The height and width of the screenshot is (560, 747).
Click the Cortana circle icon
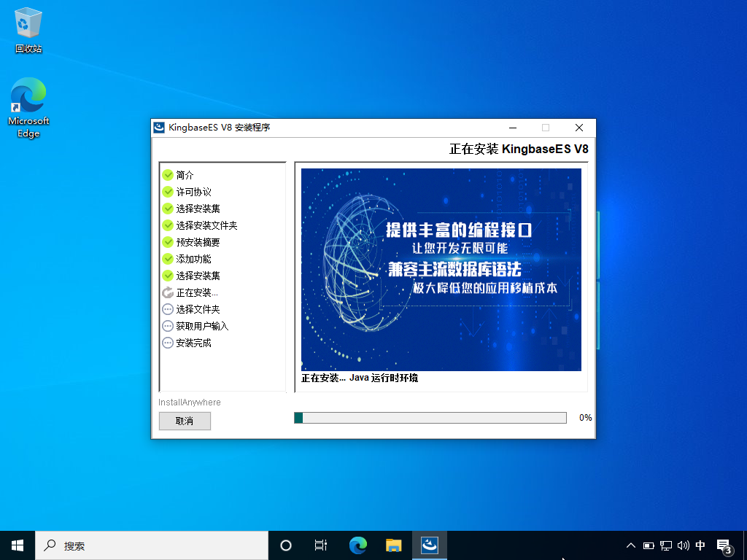click(x=286, y=545)
